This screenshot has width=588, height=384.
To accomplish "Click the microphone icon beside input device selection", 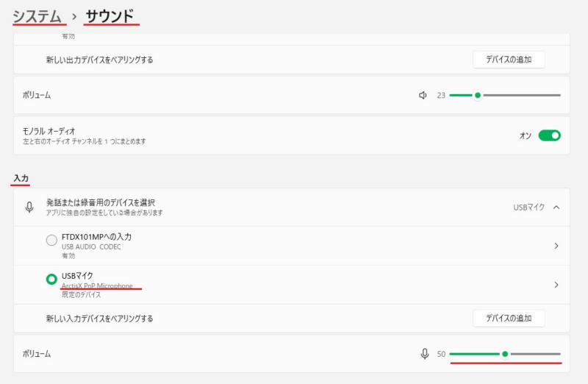I will coord(29,207).
